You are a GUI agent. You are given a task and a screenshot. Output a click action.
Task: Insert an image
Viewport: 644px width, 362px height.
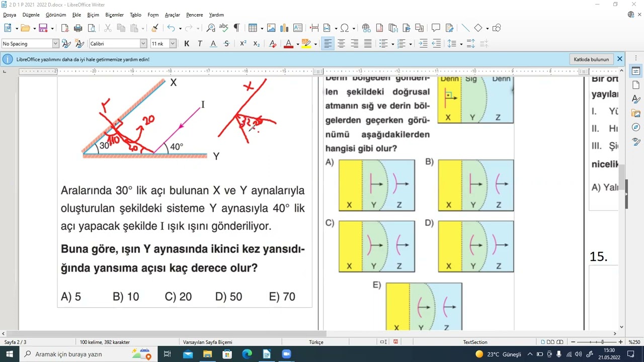coord(271,28)
